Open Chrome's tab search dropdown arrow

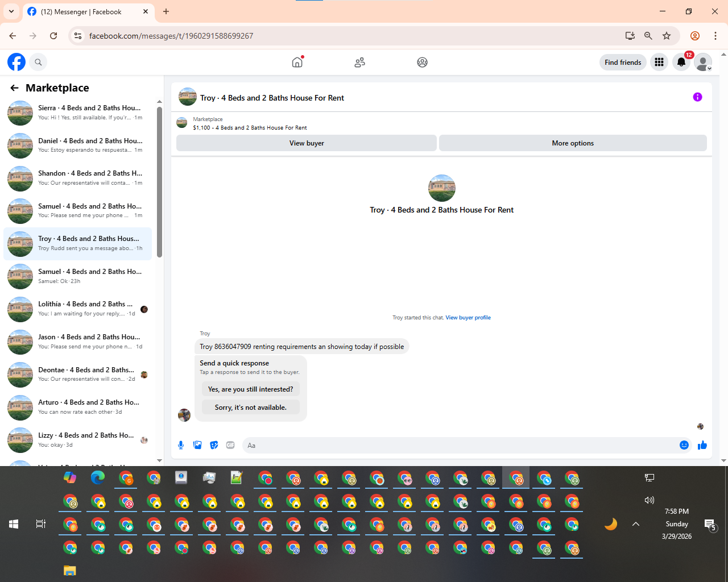click(11, 11)
